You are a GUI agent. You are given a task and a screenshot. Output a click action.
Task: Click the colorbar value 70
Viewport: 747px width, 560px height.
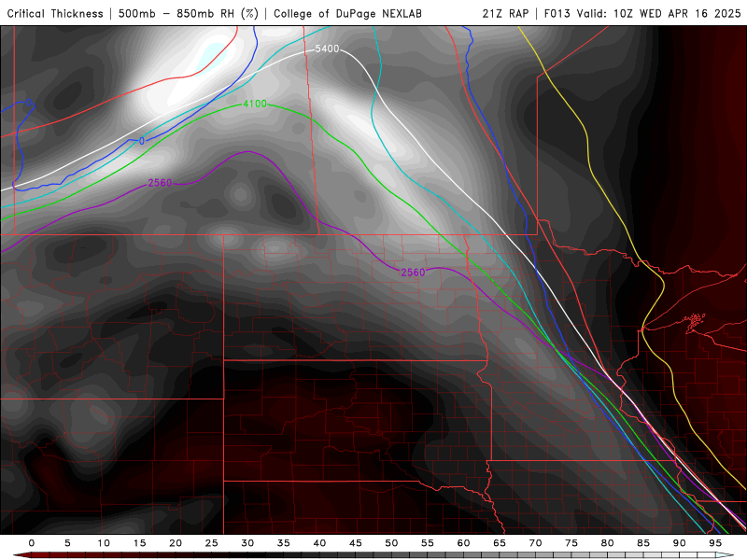pos(535,543)
